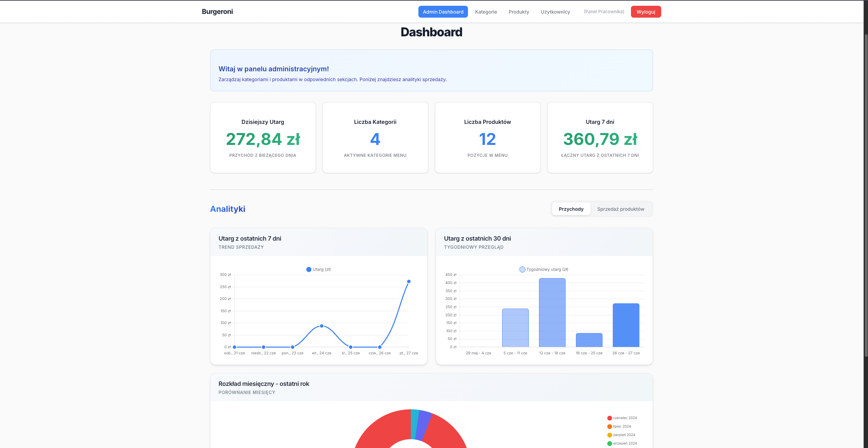Screen dimensions: 868x448
Task: Click the Burgeroni brand logo
Action: pos(217,12)
